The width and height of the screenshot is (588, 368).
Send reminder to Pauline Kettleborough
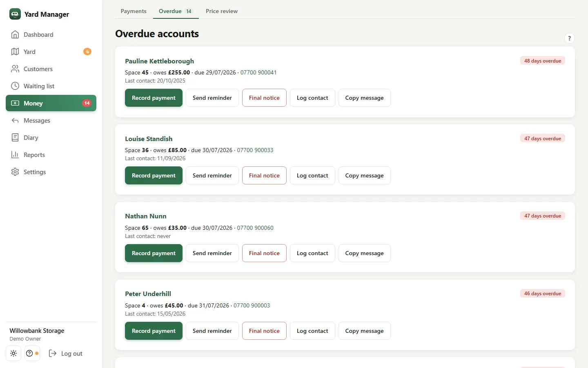212,98
